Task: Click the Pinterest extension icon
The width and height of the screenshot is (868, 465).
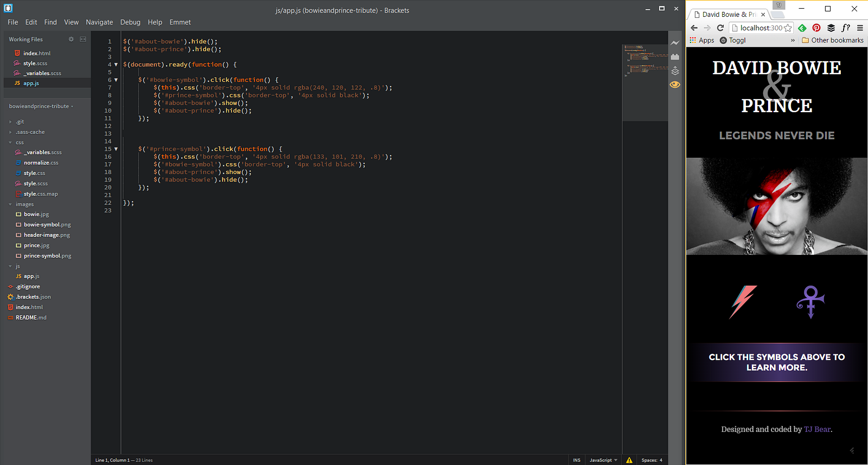Action: coord(816,28)
